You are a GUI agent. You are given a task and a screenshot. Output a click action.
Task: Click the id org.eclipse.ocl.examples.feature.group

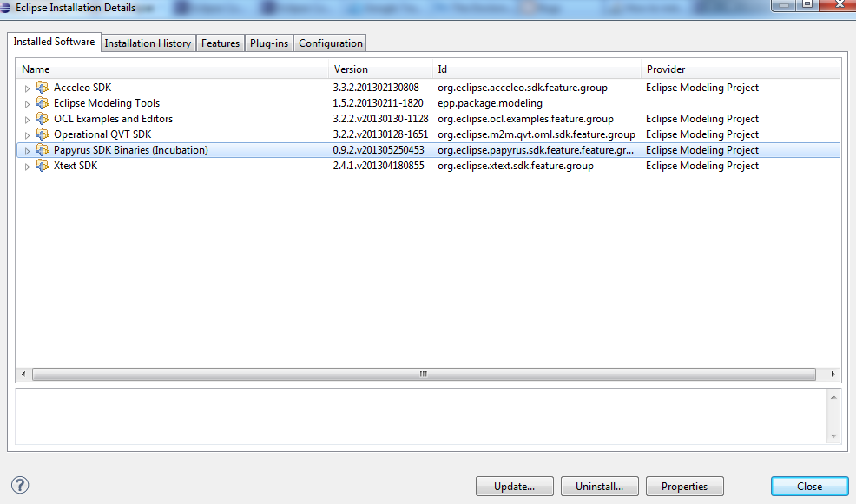526,119
